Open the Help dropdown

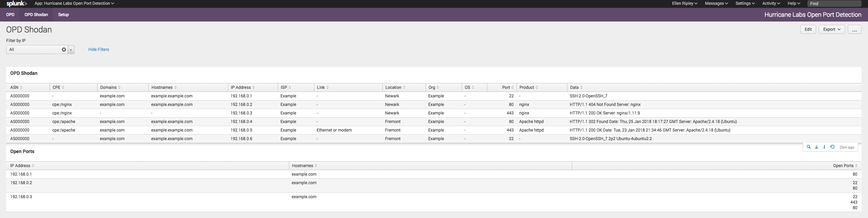click(794, 3)
